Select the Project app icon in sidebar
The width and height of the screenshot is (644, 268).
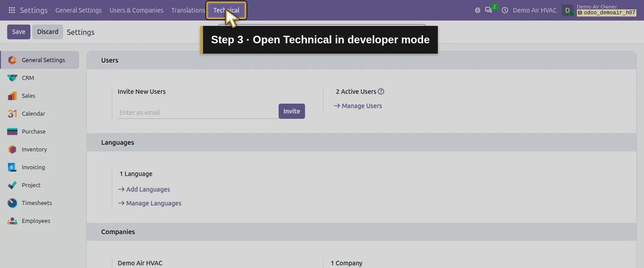[x=13, y=185]
